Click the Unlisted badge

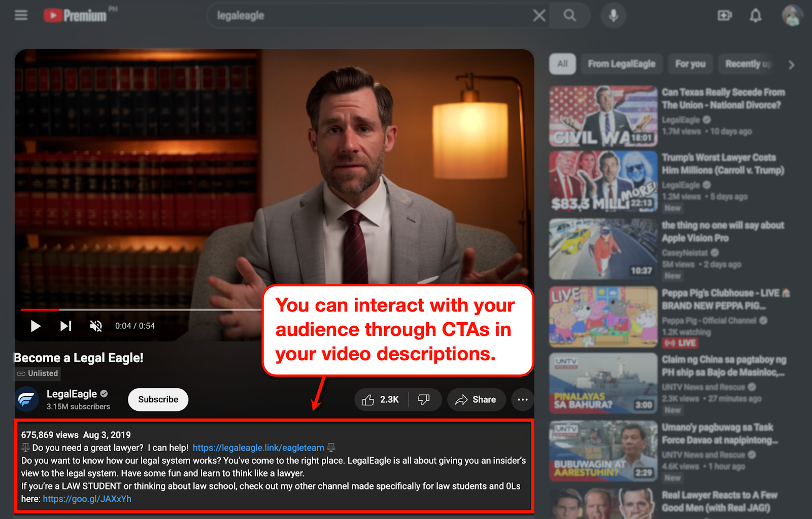[x=38, y=373]
